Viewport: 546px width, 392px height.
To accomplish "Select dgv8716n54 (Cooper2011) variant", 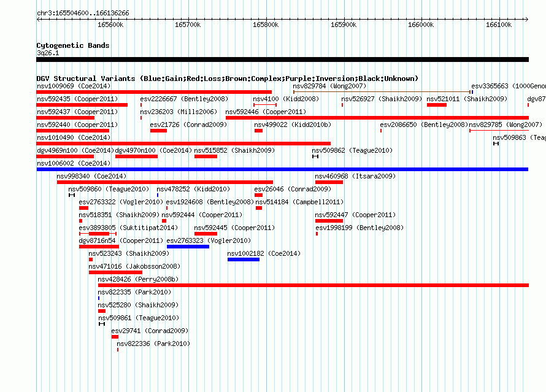I will click(x=121, y=240).
